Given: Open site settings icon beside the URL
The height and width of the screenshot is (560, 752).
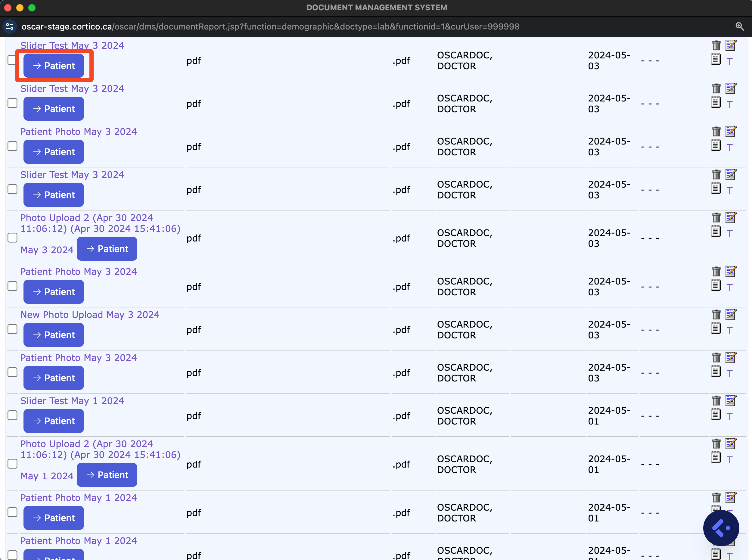Looking at the screenshot, I should click(10, 26).
